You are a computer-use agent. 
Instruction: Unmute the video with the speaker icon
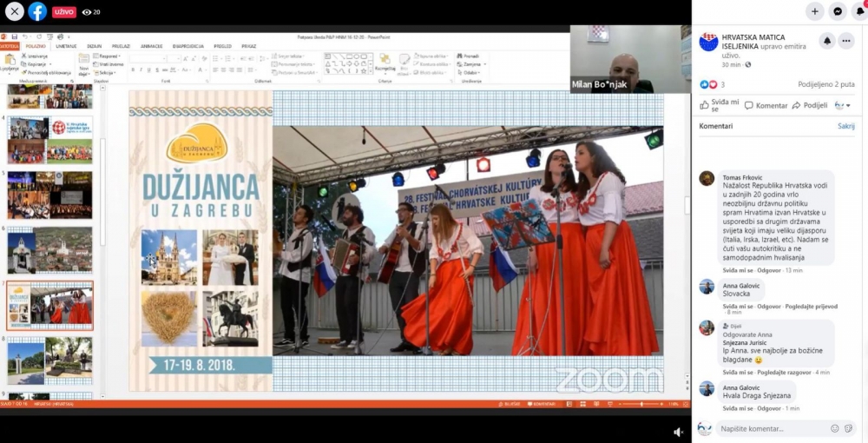point(678,433)
